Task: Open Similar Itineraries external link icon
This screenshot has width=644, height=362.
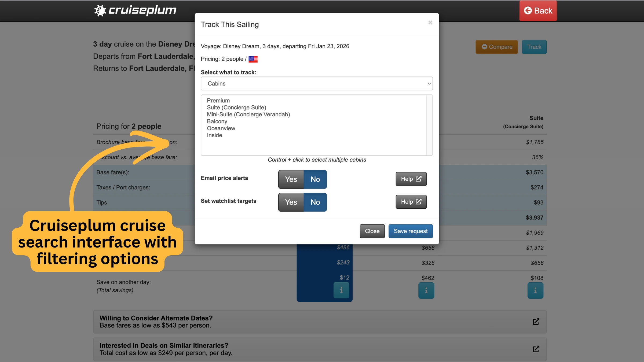Action: [536, 349]
